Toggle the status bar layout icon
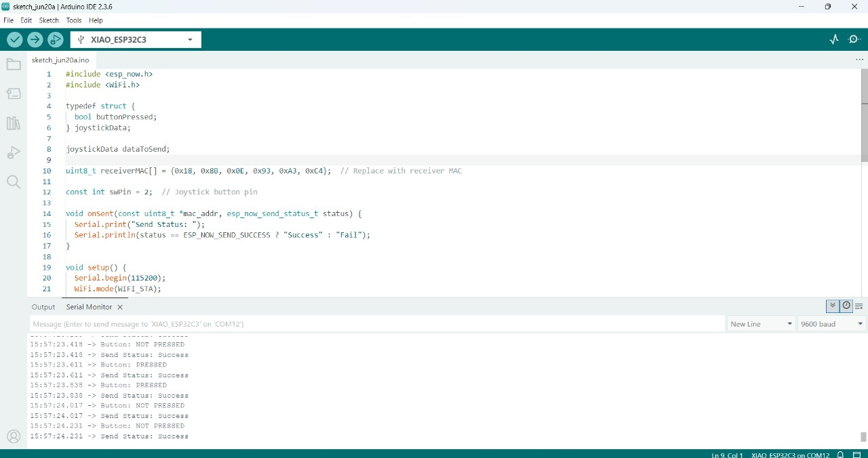The width and height of the screenshot is (868, 458). [x=858, y=455]
